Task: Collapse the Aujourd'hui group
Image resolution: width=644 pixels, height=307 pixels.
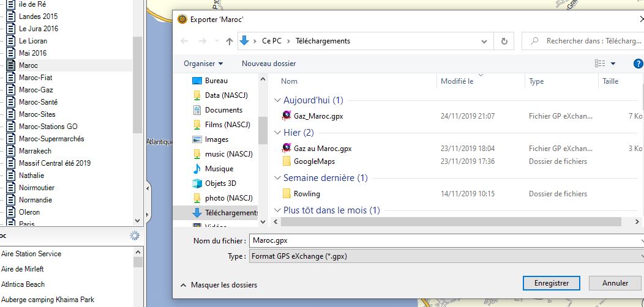Action: tap(277, 100)
